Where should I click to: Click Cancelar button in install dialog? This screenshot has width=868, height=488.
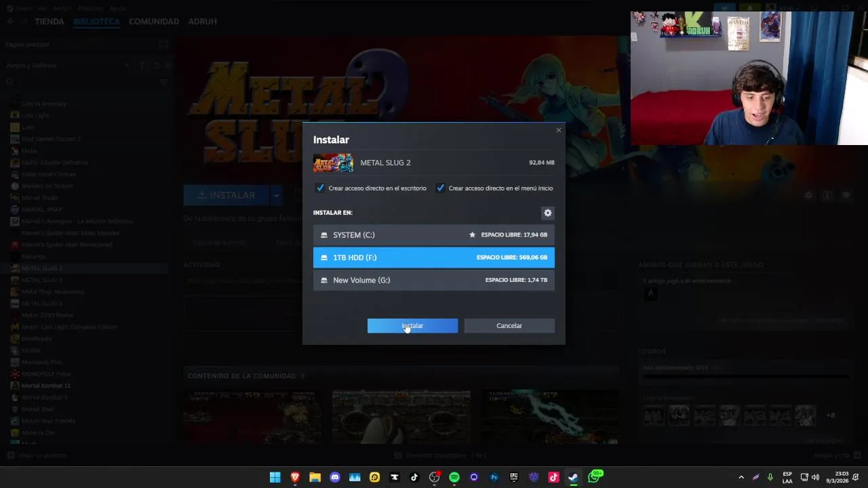pos(509,326)
